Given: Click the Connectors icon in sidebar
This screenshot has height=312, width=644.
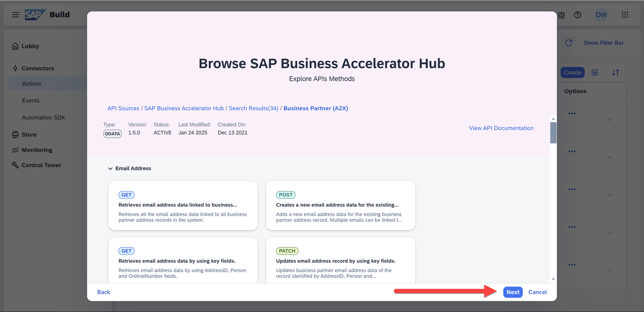Looking at the screenshot, I should point(16,68).
